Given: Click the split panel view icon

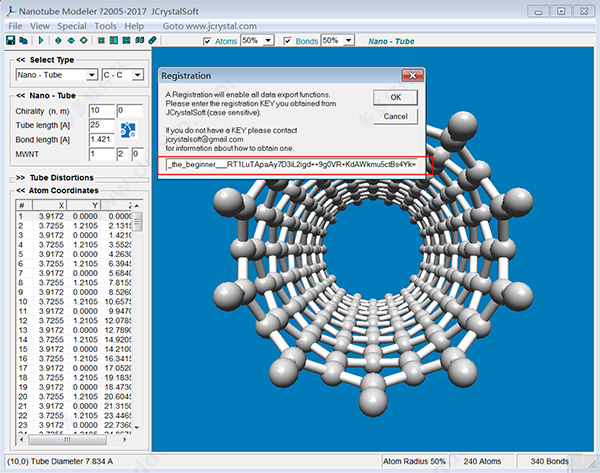Looking at the screenshot, I should coord(114,40).
